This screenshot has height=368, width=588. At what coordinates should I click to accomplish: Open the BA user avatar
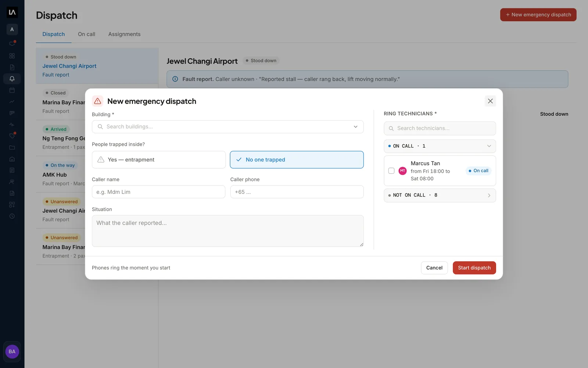point(12,351)
